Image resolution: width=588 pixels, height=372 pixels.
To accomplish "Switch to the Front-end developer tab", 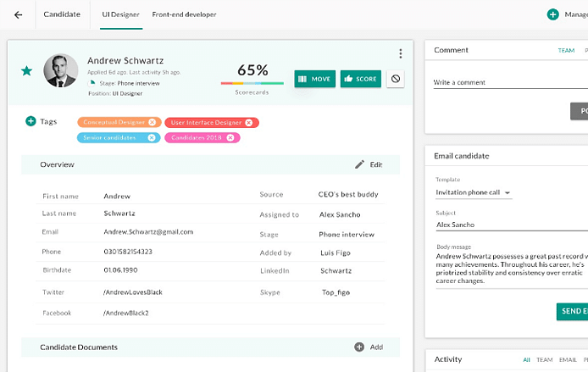I will click(184, 15).
